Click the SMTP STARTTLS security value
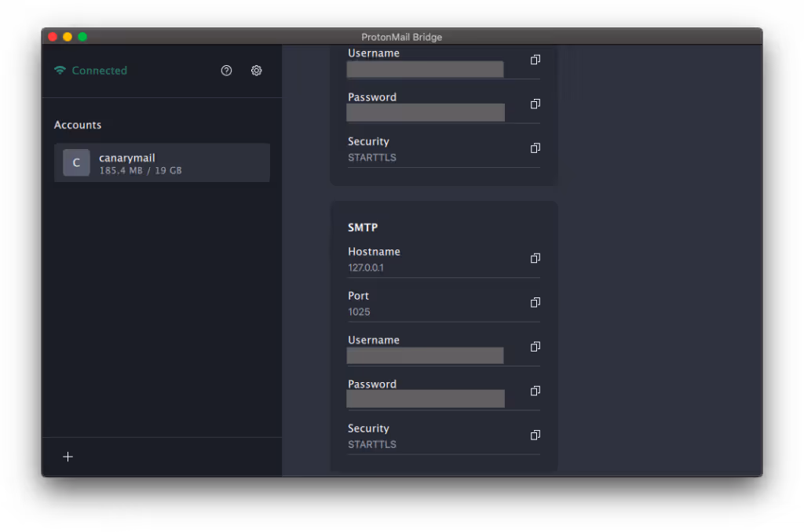804x532 pixels. [x=372, y=444]
